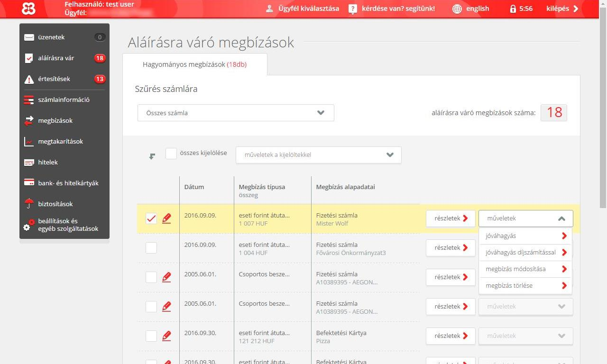Choose megbízás törlése from the menu

click(x=526, y=286)
